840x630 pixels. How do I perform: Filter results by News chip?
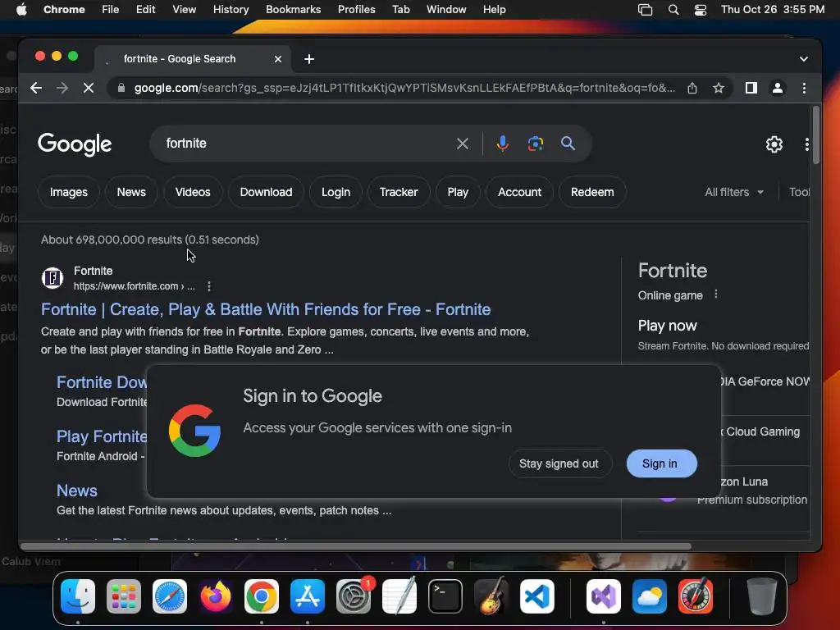pyautogui.click(x=131, y=192)
